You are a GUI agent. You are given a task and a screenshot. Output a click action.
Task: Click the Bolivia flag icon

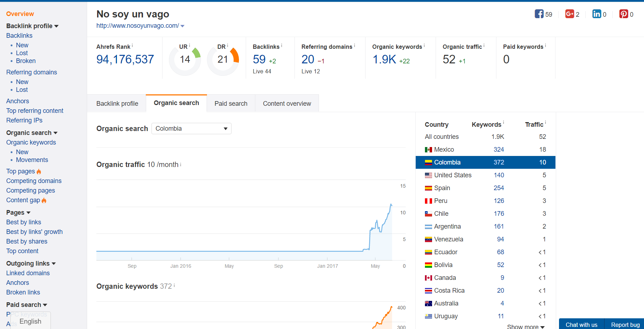pos(429,265)
